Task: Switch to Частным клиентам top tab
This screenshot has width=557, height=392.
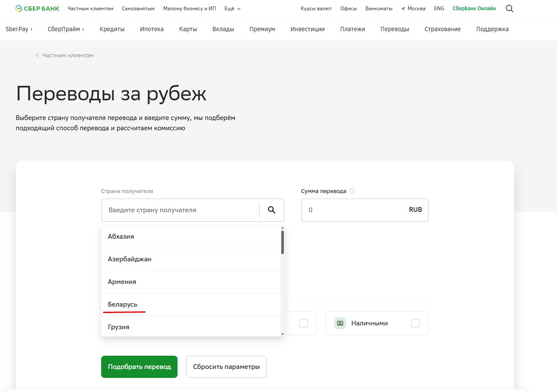Action: 90,9
